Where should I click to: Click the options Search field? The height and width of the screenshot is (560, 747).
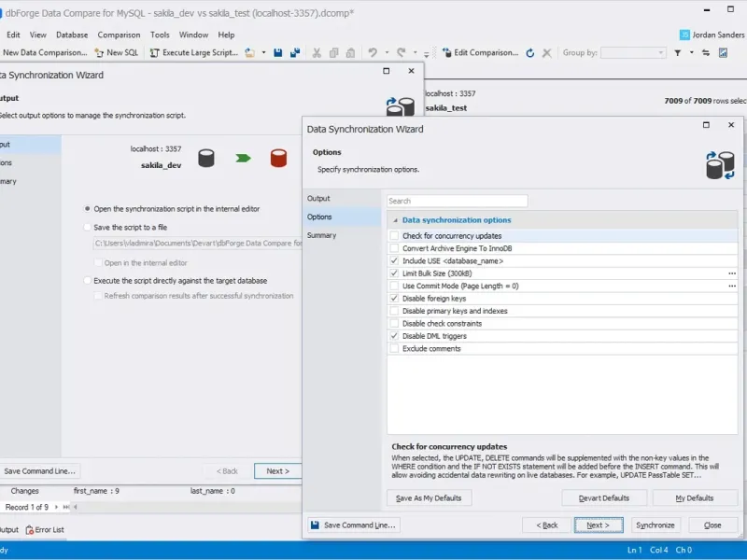click(458, 201)
